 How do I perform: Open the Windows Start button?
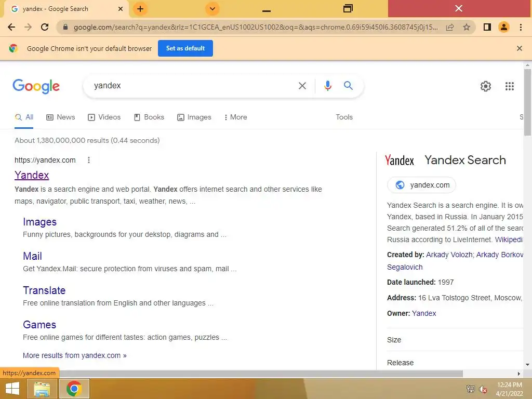click(x=12, y=389)
